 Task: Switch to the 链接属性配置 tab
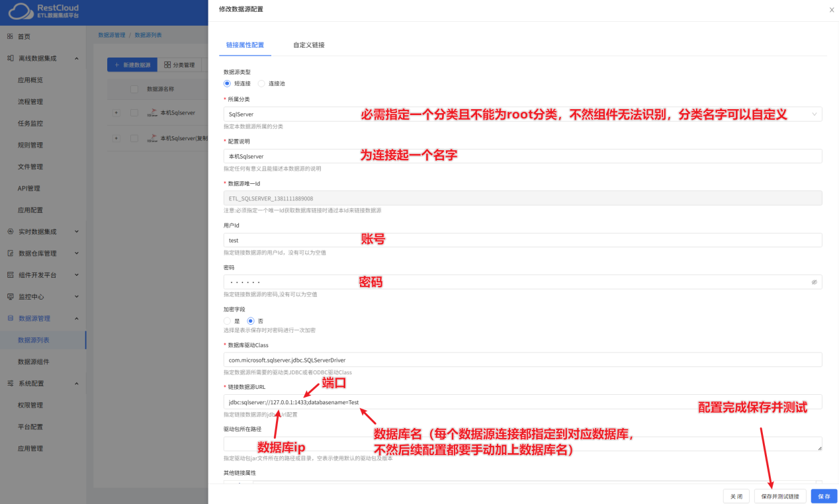245,45
